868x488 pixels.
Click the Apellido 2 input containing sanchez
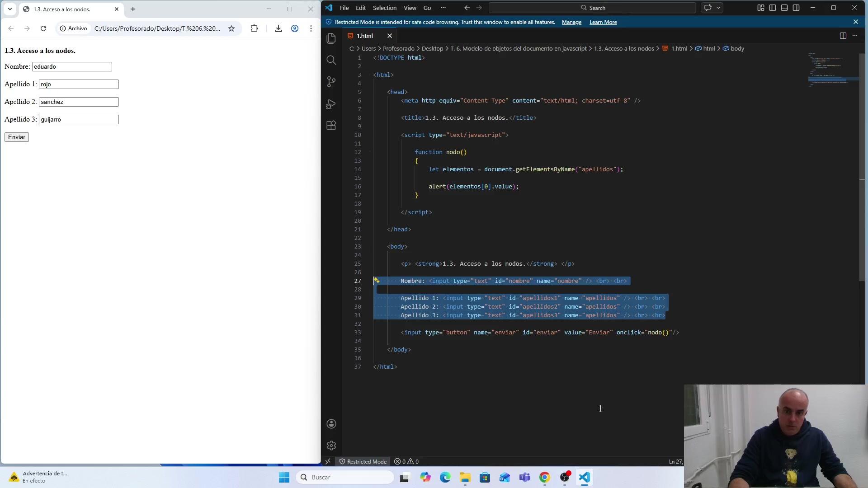click(79, 102)
